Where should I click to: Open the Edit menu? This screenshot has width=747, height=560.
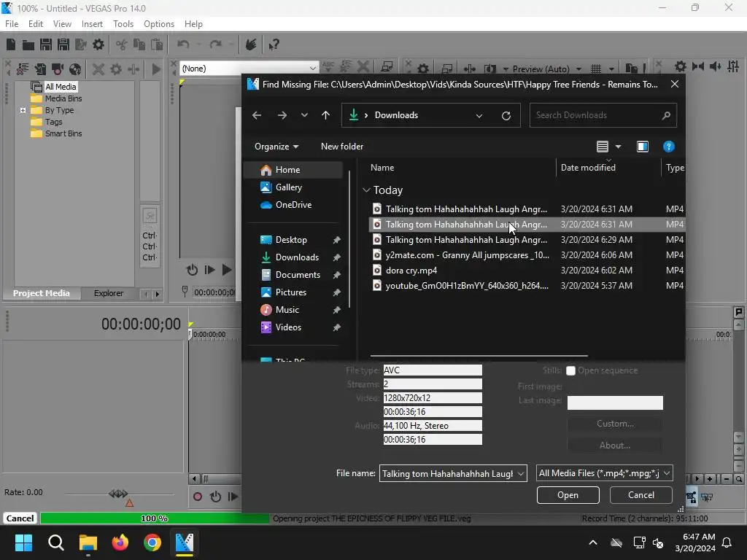36,24
